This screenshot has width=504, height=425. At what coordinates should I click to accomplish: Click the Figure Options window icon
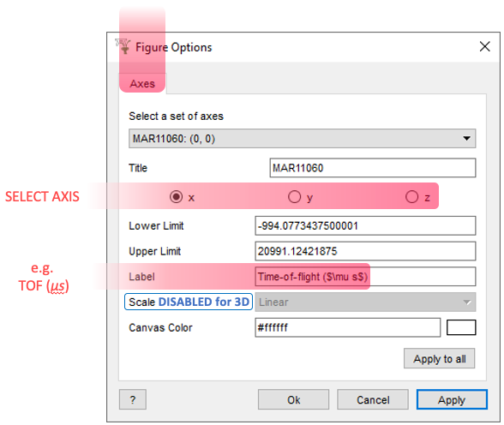(x=123, y=46)
